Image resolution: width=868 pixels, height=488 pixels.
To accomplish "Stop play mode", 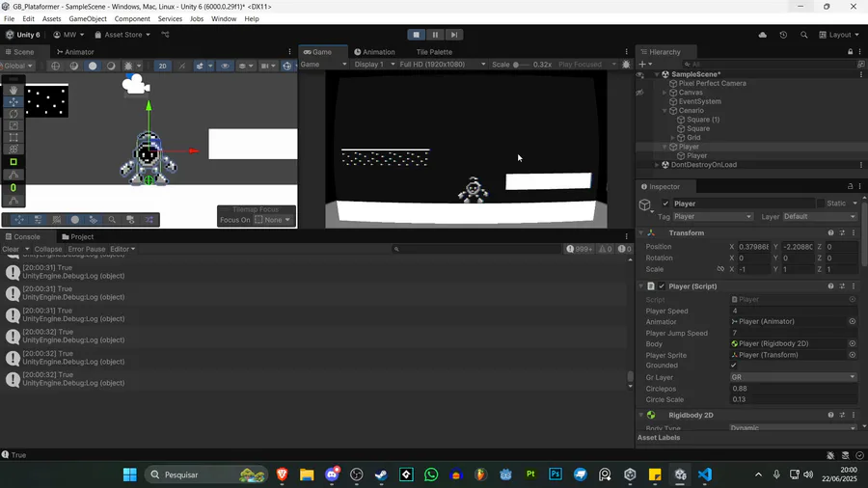I will (417, 35).
